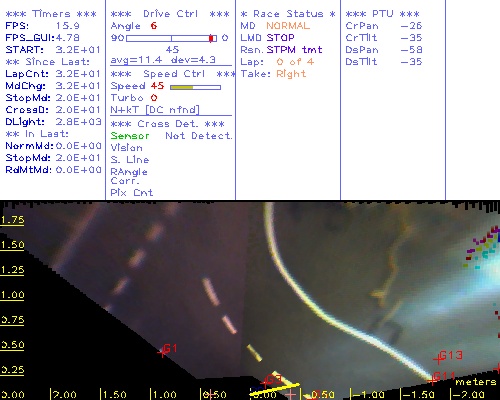Image resolution: width=500 pixels, height=400 pixels.
Task: Click the green Sensor label
Action: click(130, 136)
